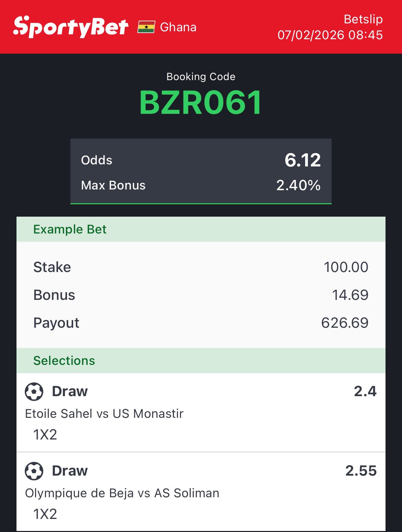The width and height of the screenshot is (402, 532).
Task: Click the Max Bonus 2.40% value
Action: 298,185
